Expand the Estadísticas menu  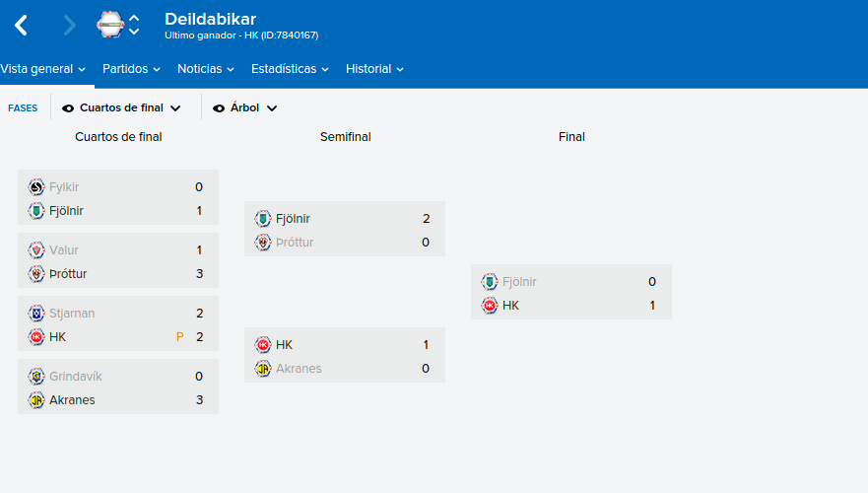[290, 69]
